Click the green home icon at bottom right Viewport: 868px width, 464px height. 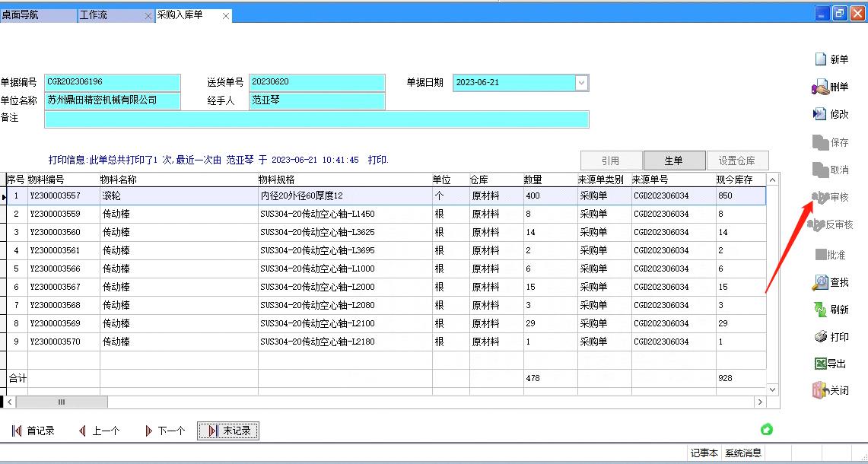pyautogui.click(x=767, y=430)
